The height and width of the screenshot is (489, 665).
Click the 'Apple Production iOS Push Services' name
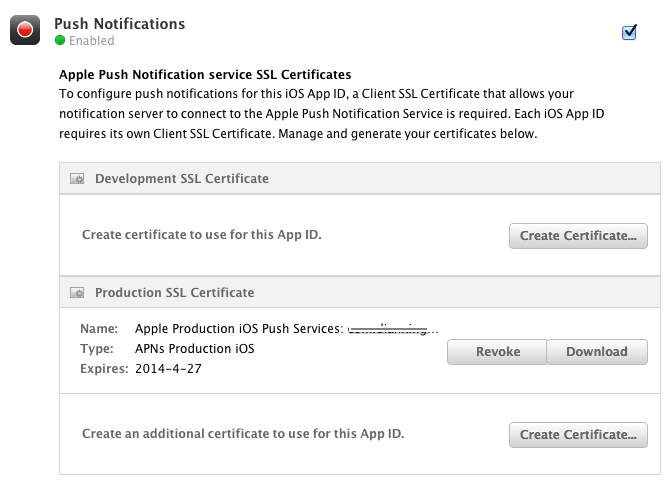point(287,329)
